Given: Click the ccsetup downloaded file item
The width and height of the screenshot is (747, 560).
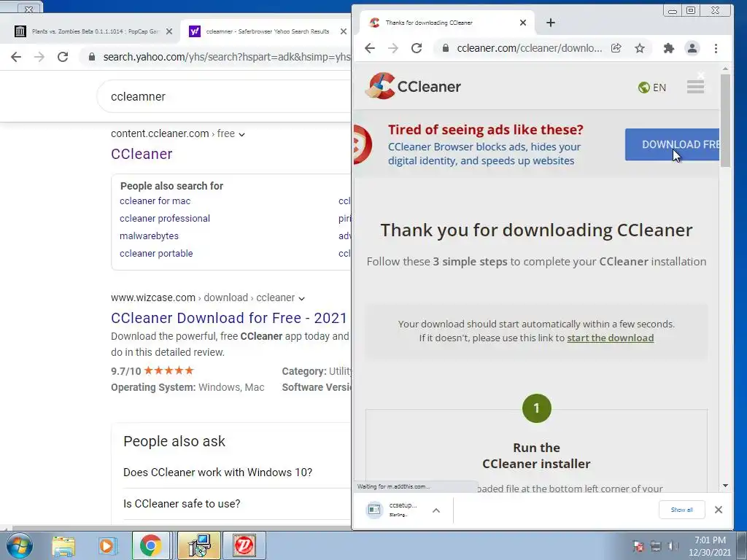Looking at the screenshot, I should [x=392, y=510].
